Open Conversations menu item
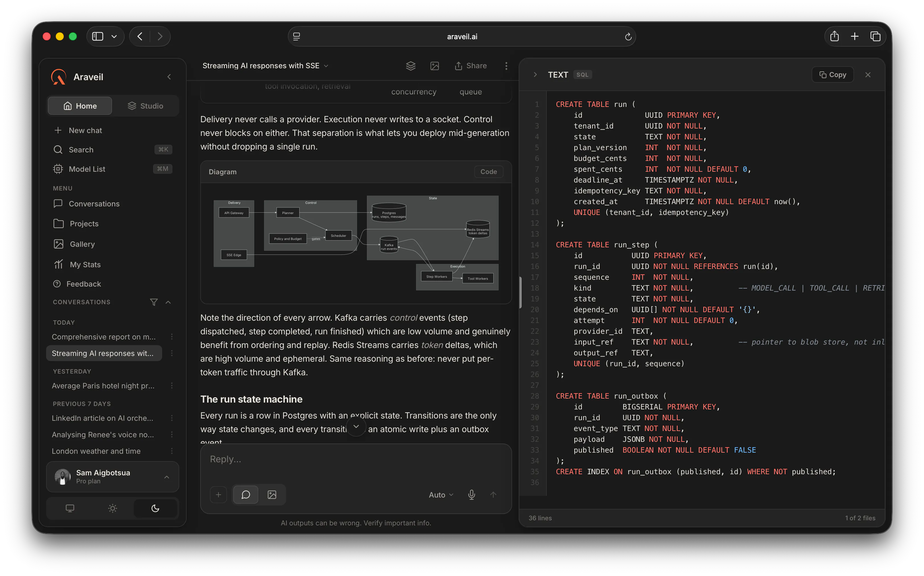Image resolution: width=924 pixels, height=576 pixels. point(112,204)
